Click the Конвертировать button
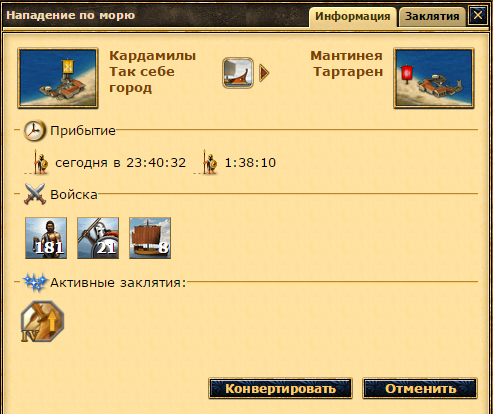 tap(280, 388)
